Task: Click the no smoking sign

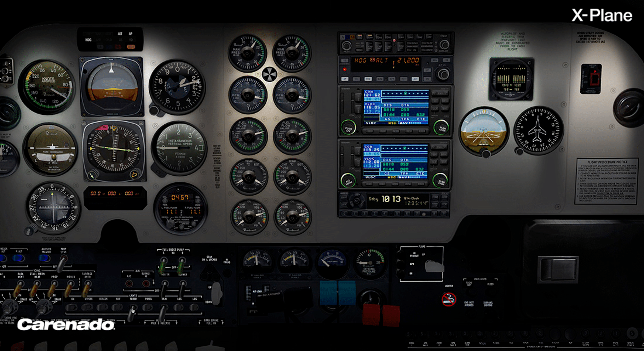Action: tap(449, 299)
